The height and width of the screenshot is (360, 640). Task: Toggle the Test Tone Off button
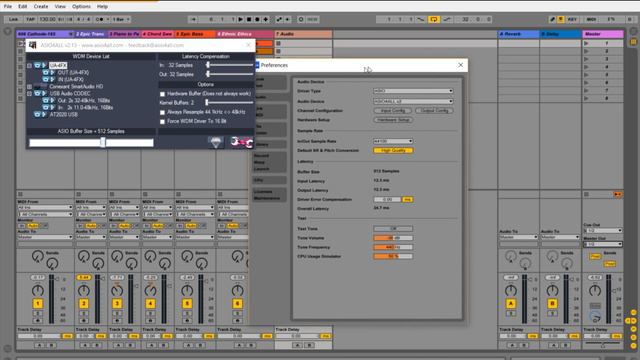point(393,229)
